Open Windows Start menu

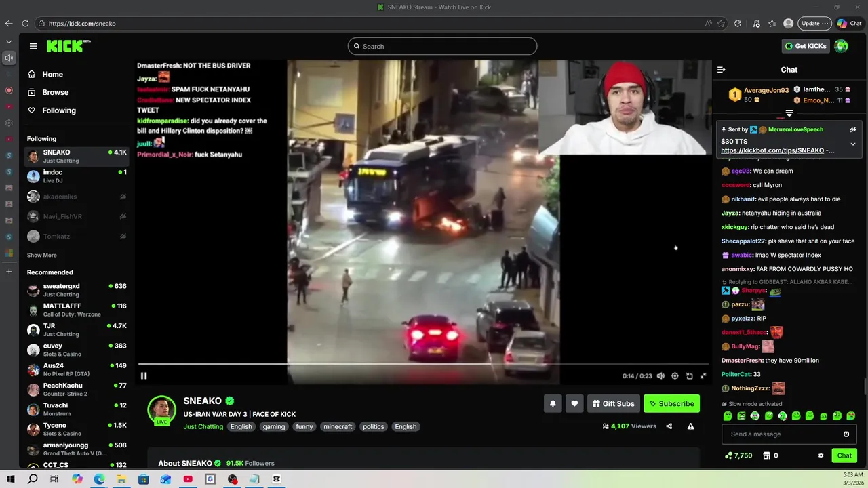[x=10, y=479]
